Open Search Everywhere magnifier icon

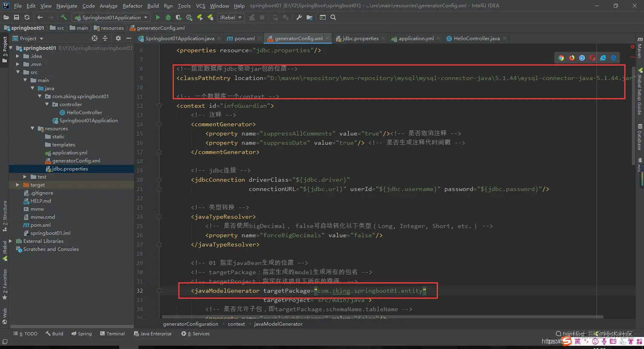tap(333, 17)
